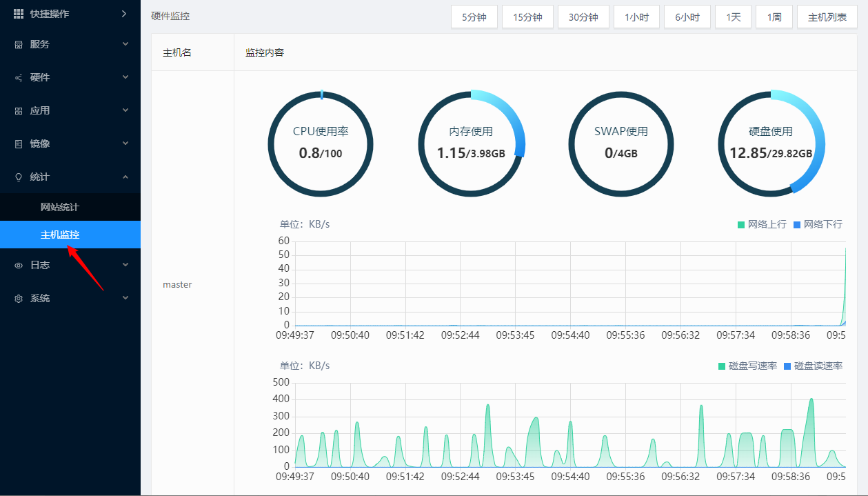Viewport: 868px width, 496px height.
Task: Expand the 日志 menu chevron
Action: (125, 265)
